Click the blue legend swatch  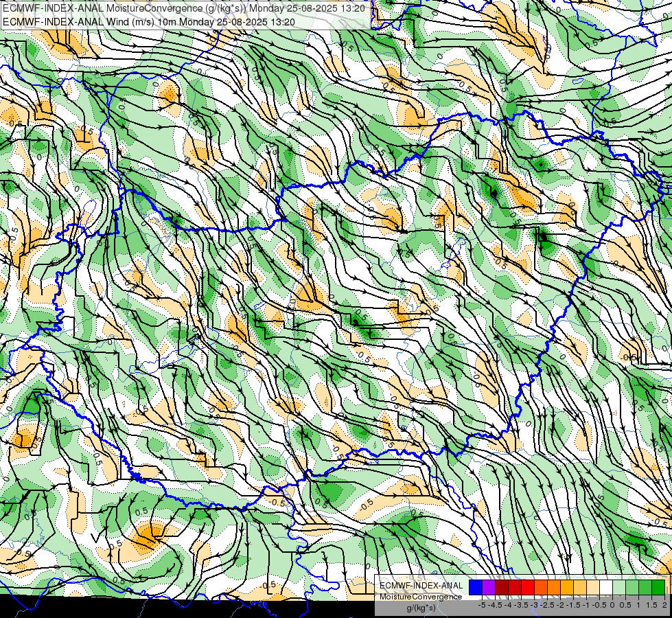476,588
